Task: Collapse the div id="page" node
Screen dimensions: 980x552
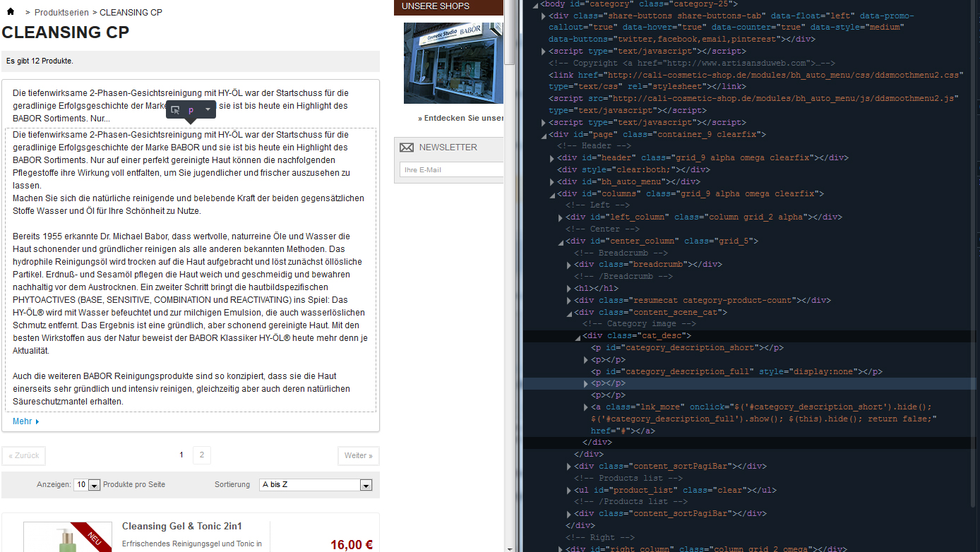Action: [x=543, y=134]
